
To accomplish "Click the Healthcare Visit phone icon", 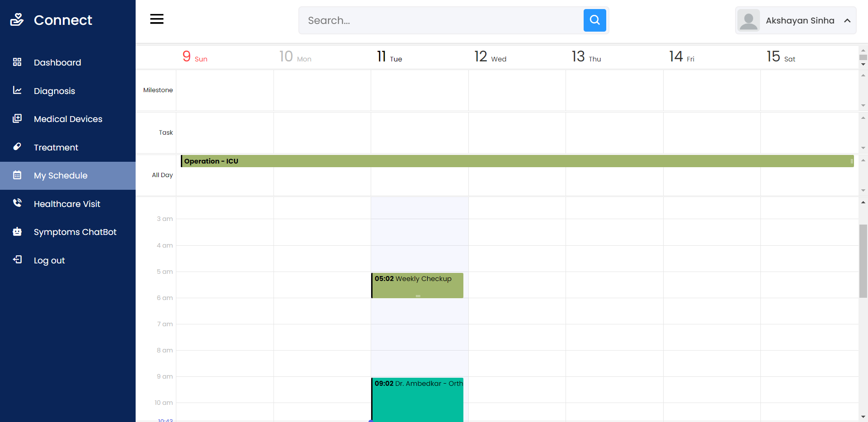I will coord(17,203).
